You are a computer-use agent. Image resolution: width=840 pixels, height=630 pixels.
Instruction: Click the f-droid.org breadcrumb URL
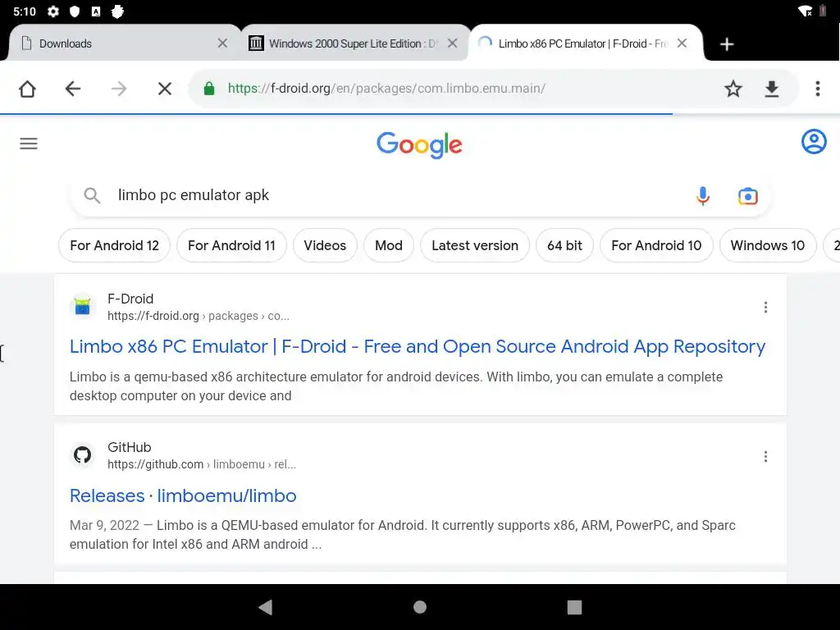pos(199,316)
